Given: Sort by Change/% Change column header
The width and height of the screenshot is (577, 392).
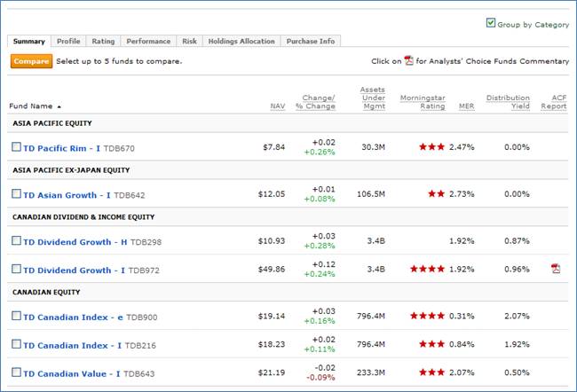Looking at the screenshot, I should coord(316,102).
